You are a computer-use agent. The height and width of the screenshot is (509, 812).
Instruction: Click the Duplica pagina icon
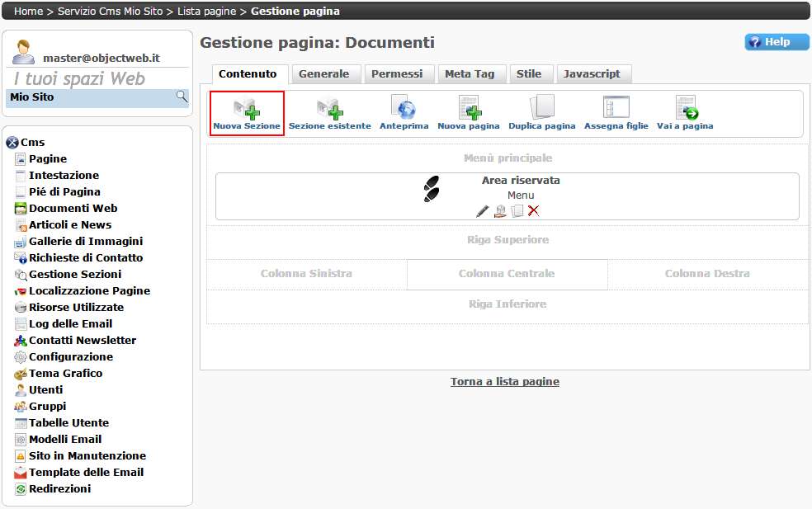[x=541, y=109]
